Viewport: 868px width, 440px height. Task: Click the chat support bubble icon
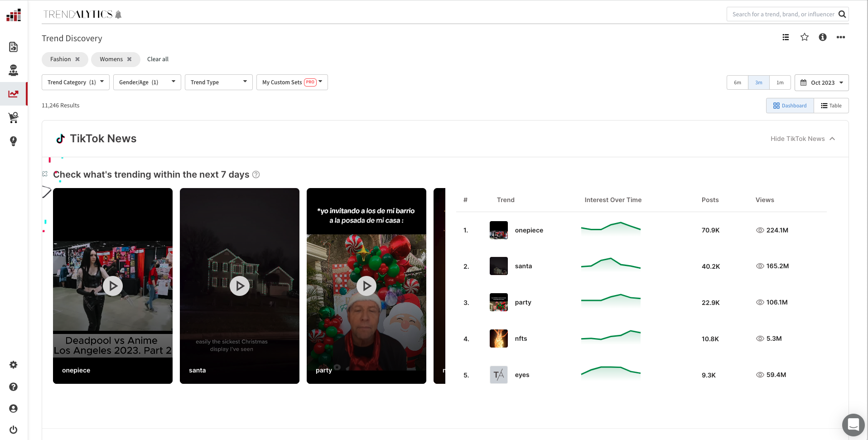854,425
